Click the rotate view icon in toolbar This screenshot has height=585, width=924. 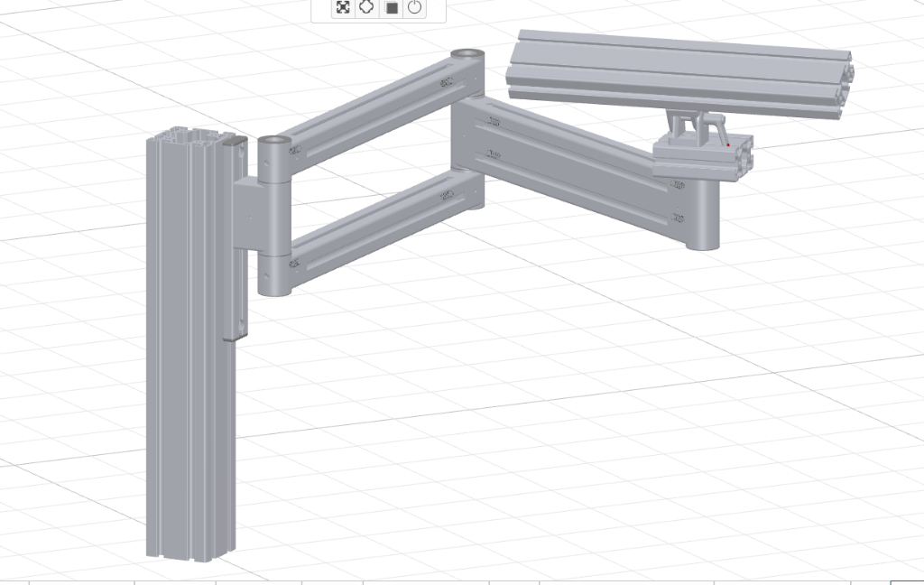coord(366,8)
